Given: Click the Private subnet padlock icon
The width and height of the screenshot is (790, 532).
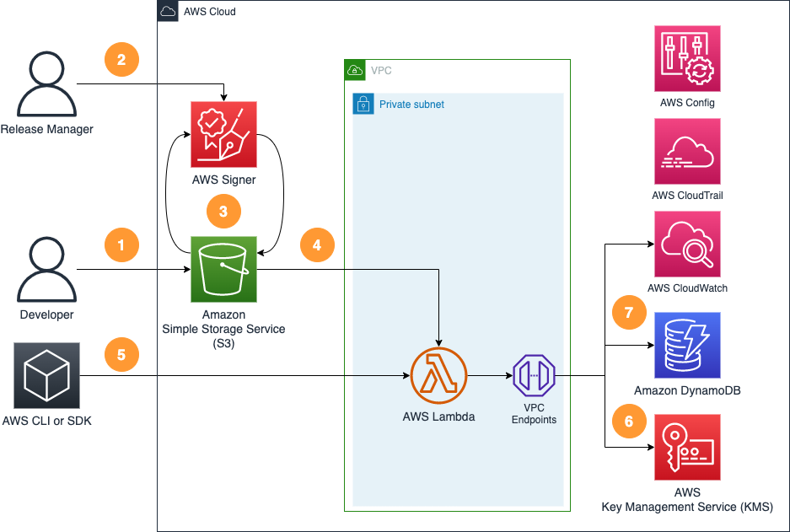Looking at the screenshot, I should (363, 104).
